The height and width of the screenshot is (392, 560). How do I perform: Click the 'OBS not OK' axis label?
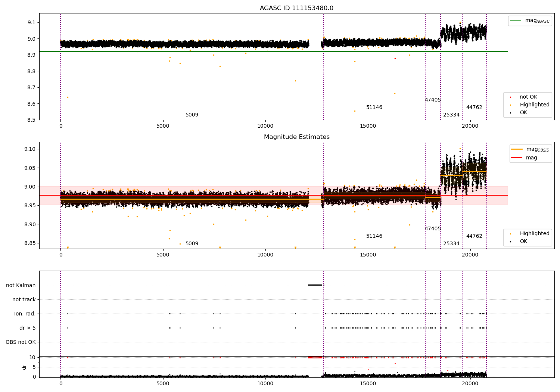point(21,342)
